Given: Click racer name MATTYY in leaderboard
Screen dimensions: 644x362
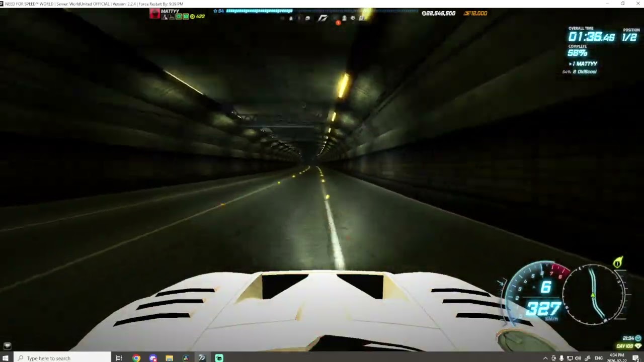Looking at the screenshot, I should click(586, 64).
